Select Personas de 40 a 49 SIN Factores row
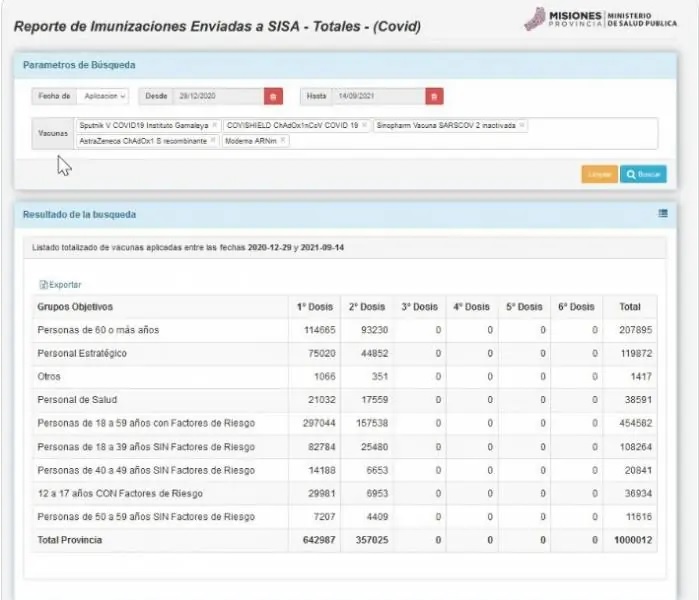The image size is (699, 600). click(x=344, y=470)
